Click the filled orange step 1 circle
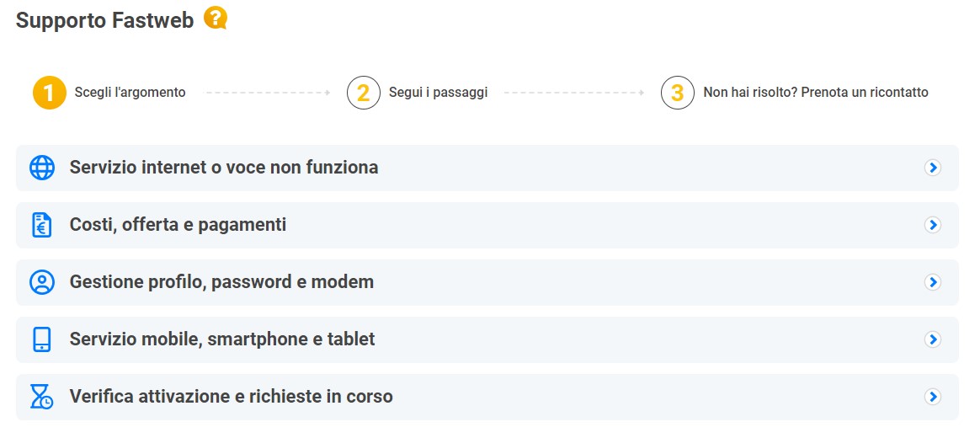The image size is (980, 438). pyautogui.click(x=50, y=93)
